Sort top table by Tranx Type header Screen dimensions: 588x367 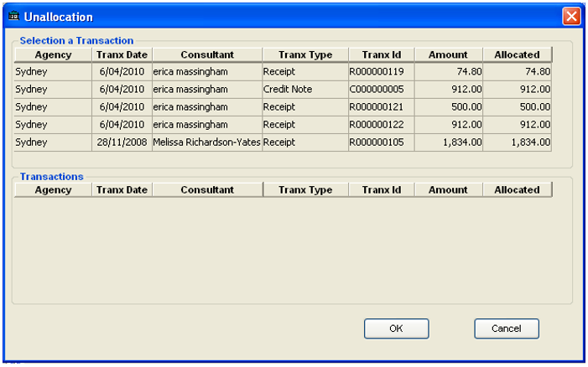click(x=305, y=54)
